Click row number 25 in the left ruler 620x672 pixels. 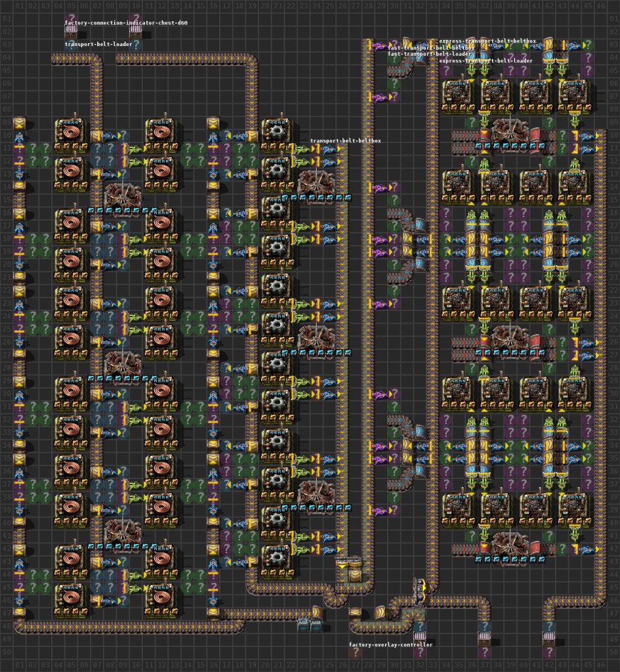click(6, 329)
